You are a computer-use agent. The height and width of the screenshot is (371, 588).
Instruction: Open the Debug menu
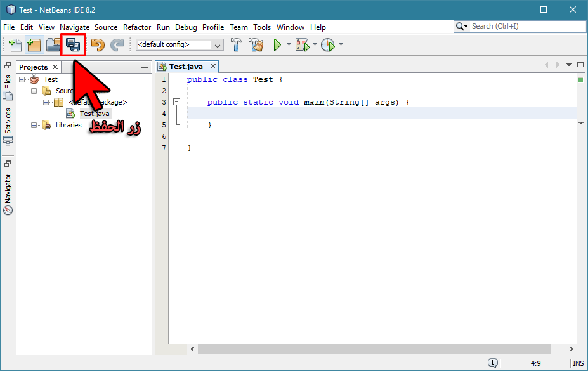pyautogui.click(x=186, y=27)
